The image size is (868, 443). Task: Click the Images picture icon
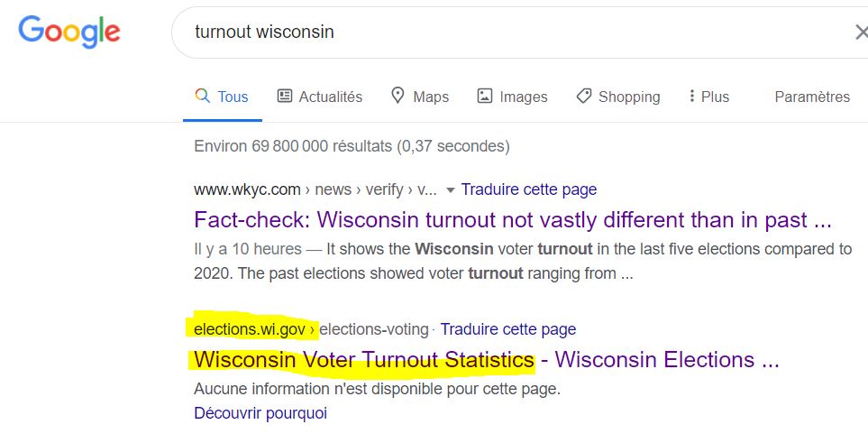[x=484, y=96]
